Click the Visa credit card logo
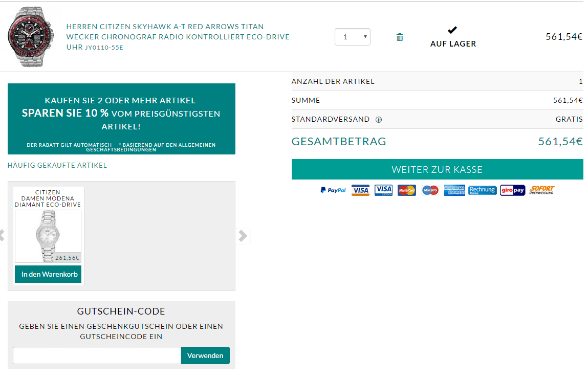The width and height of the screenshot is (588, 380). 360,190
